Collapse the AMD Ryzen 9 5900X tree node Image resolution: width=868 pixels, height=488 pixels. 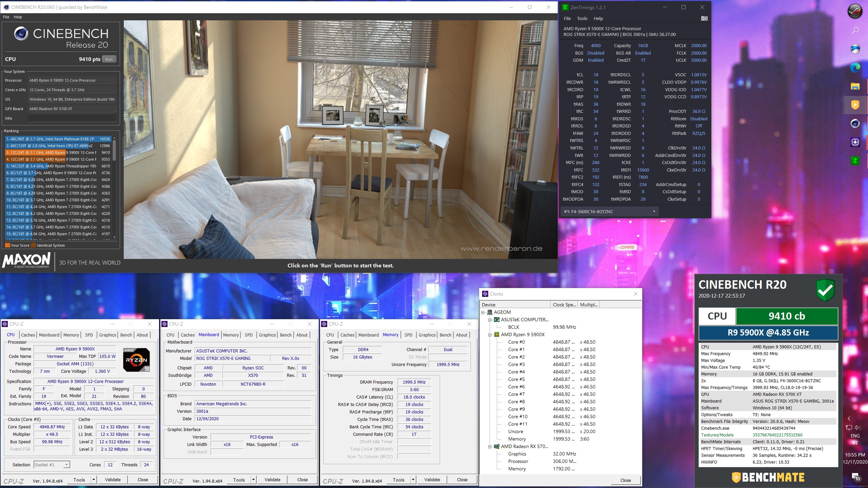490,334
